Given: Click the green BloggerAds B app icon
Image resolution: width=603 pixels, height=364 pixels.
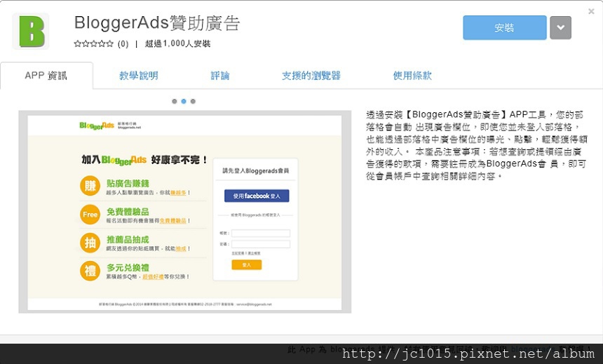Looking at the screenshot, I should pyautogui.click(x=31, y=31).
